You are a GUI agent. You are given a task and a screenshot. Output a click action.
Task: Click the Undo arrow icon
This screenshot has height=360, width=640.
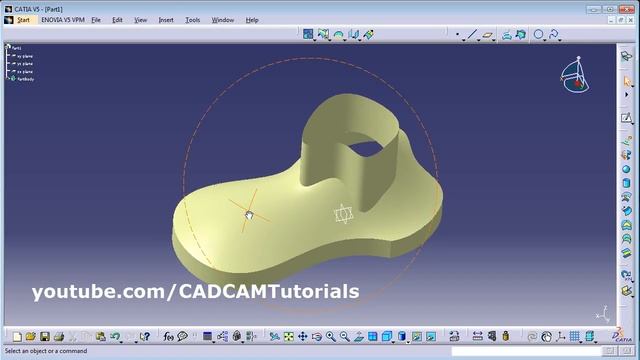115,337
